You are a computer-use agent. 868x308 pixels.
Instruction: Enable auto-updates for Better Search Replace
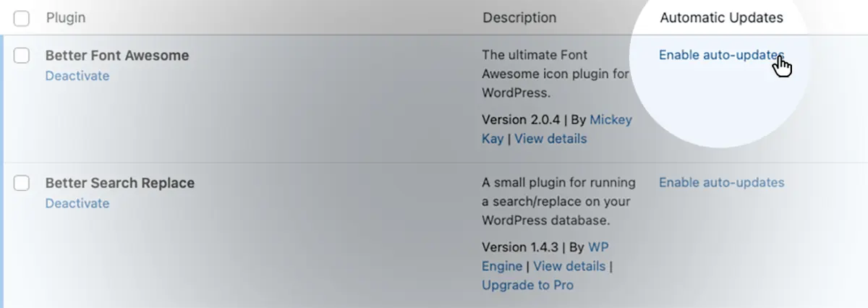pos(721,183)
